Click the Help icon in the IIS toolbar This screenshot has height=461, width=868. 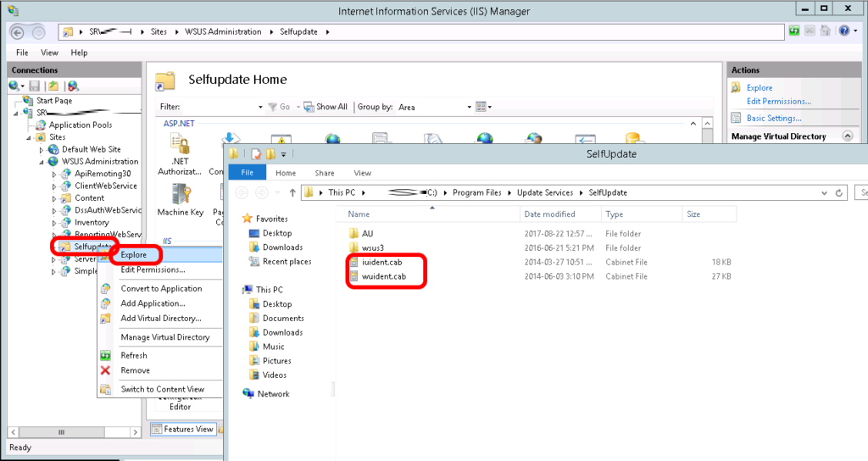(x=844, y=31)
